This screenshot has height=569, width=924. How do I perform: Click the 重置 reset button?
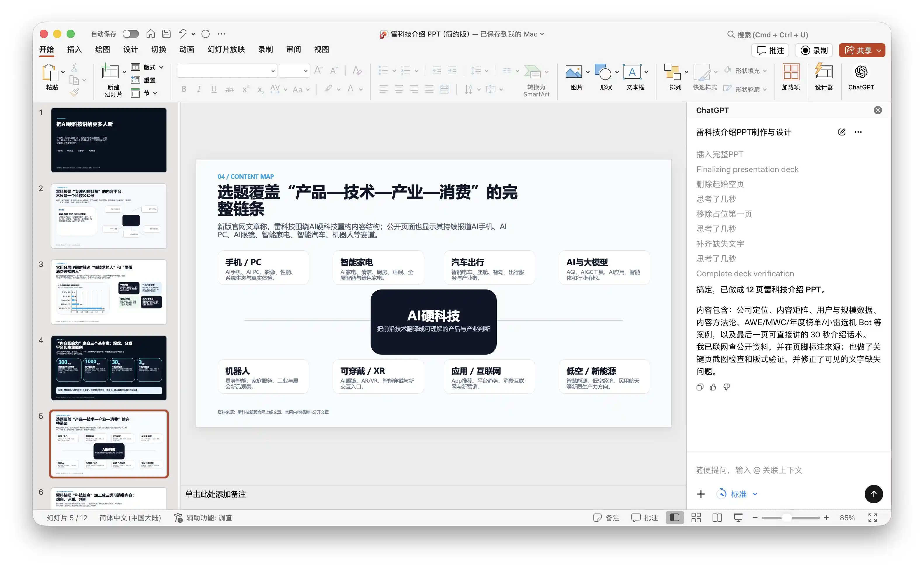[144, 80]
